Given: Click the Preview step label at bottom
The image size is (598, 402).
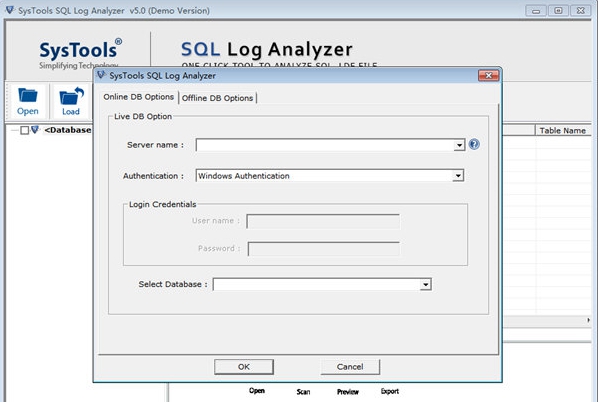Looking at the screenshot, I should (348, 392).
